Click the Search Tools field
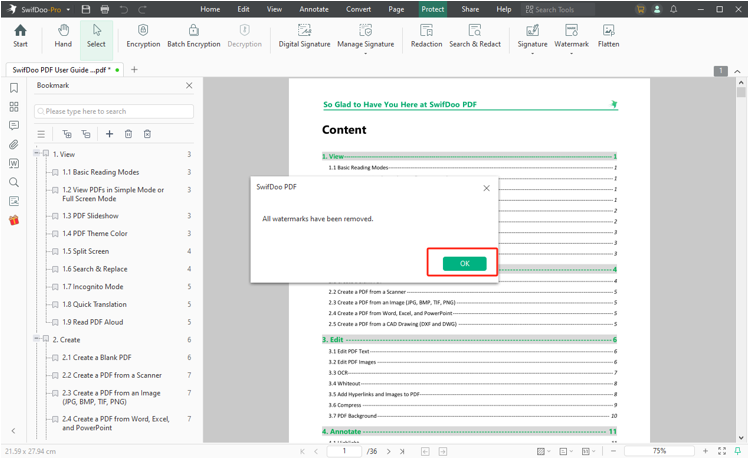This screenshot has height=458, width=748. 558,10
